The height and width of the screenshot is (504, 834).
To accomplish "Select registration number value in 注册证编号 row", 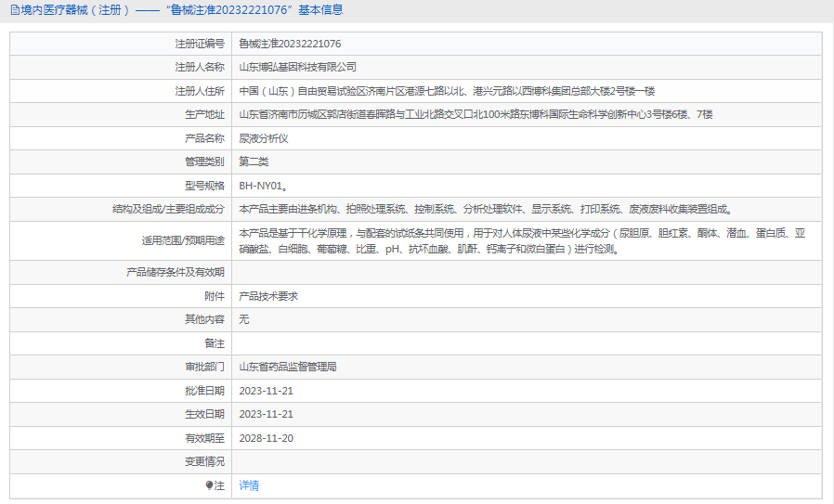I will point(290,44).
